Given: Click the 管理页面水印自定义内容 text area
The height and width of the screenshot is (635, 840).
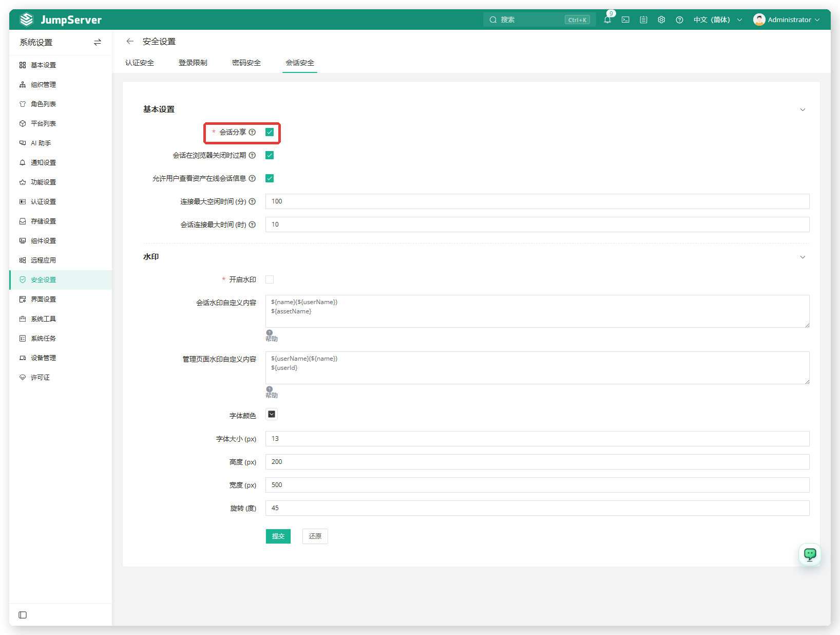Looking at the screenshot, I should point(538,368).
